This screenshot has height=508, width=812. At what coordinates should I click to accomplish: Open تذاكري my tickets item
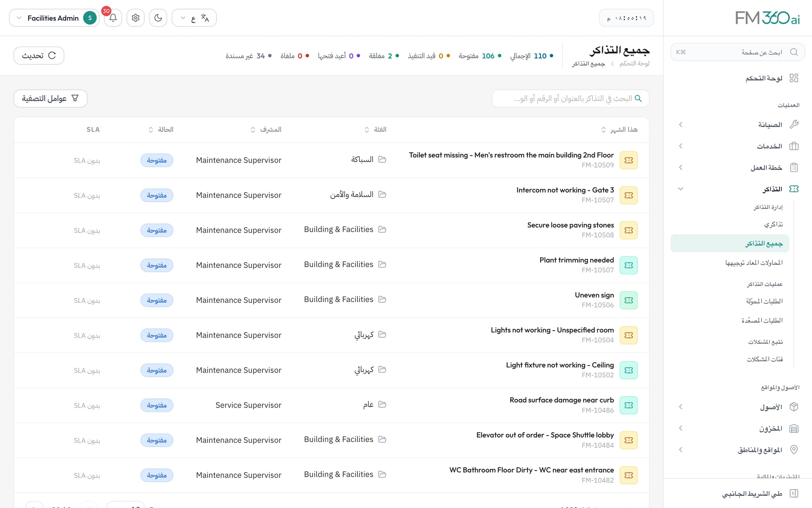pos(773,224)
